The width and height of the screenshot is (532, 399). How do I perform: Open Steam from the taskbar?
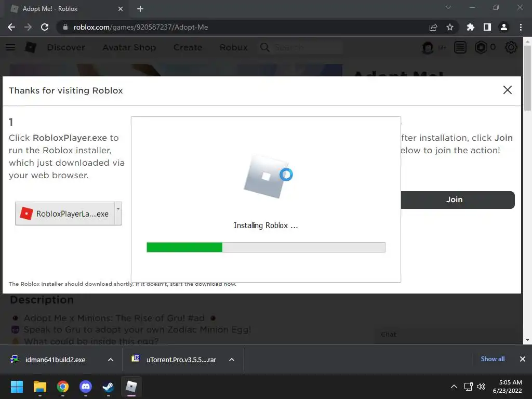tap(108, 387)
